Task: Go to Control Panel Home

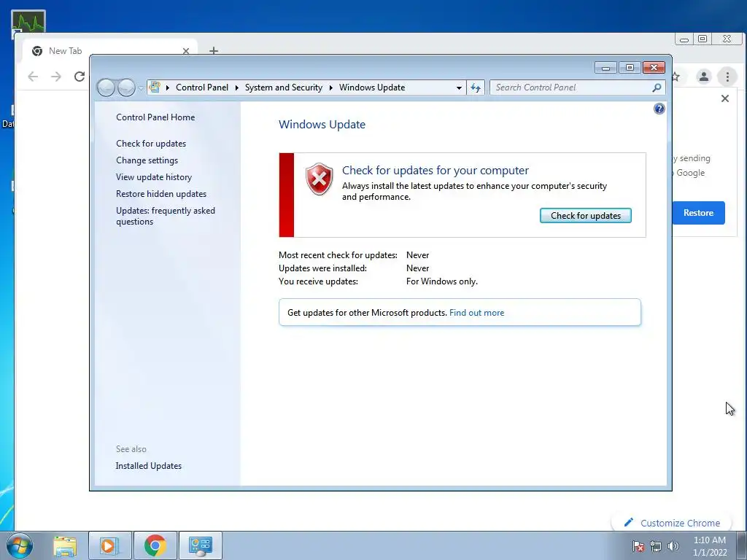Action: click(155, 117)
